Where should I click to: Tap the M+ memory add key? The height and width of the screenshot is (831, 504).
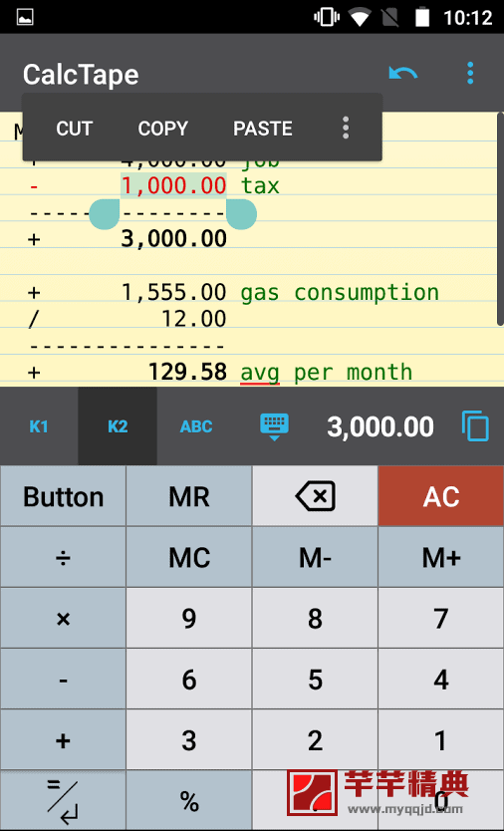point(441,557)
